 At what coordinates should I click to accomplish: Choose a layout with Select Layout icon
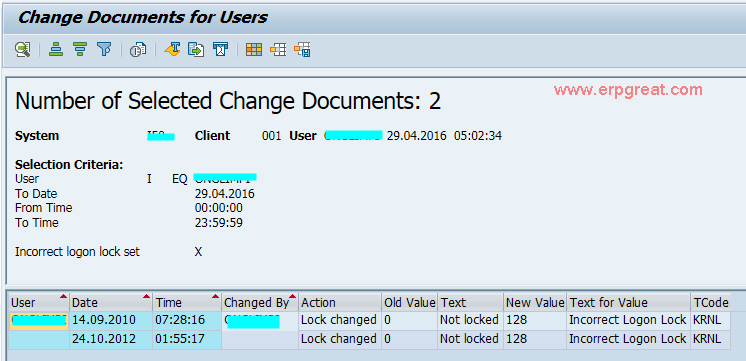278,49
